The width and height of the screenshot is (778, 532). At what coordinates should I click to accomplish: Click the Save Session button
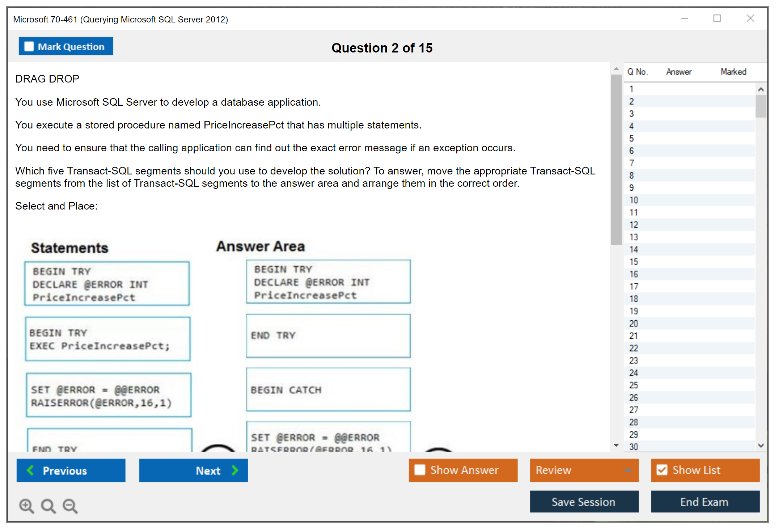point(584,502)
